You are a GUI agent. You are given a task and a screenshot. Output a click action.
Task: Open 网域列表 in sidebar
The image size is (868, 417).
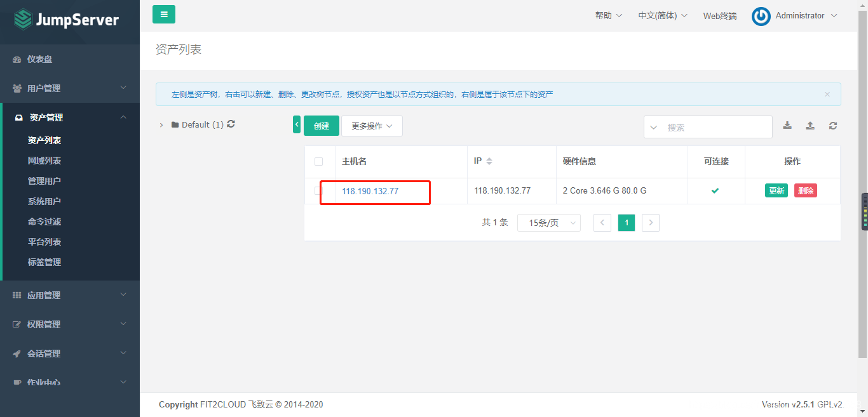point(44,161)
